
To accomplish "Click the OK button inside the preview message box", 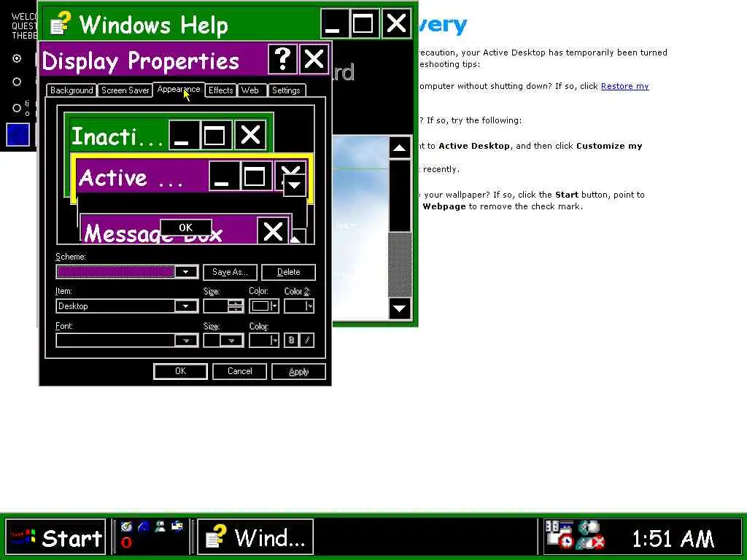I will point(186,227).
